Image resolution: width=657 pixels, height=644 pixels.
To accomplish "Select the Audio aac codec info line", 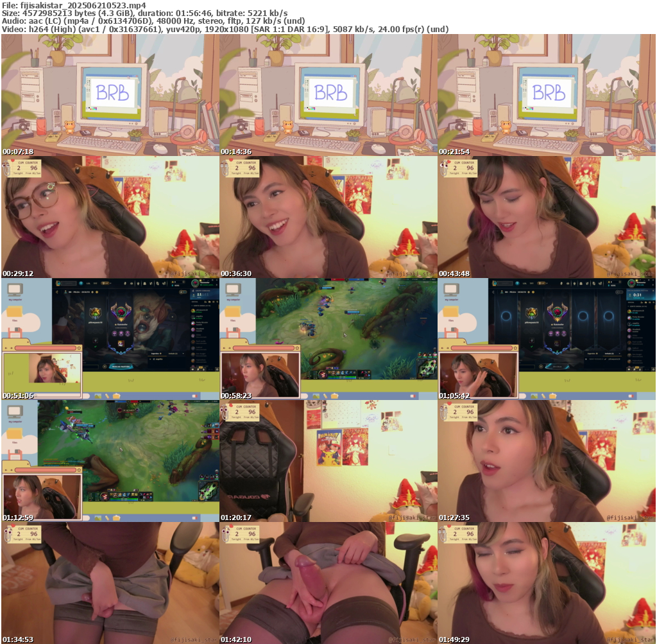I will [153, 21].
